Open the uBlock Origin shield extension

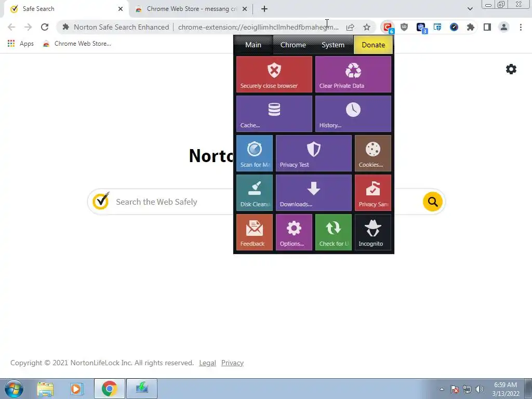(404, 27)
